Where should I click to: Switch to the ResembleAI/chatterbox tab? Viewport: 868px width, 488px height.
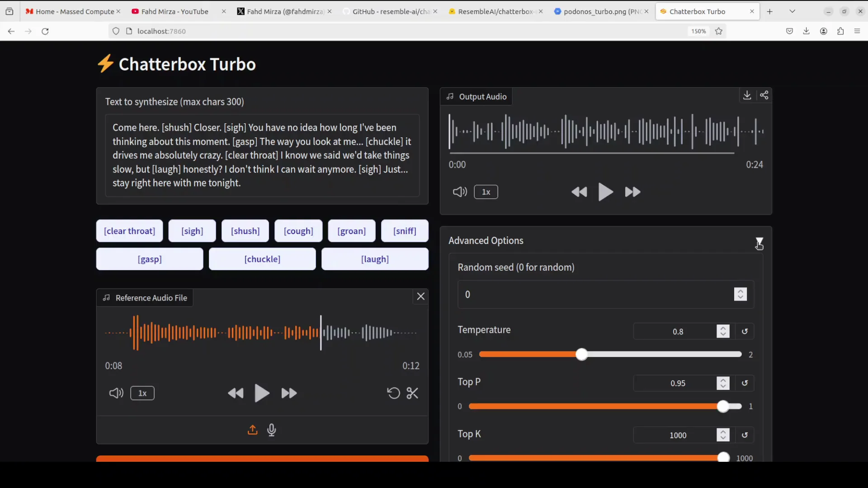495,11
